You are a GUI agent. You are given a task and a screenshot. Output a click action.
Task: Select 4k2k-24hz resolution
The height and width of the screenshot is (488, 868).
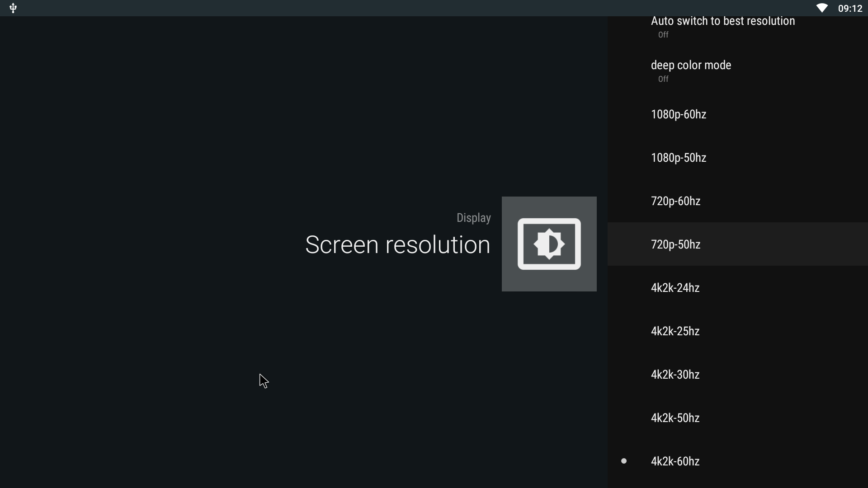[x=738, y=288]
